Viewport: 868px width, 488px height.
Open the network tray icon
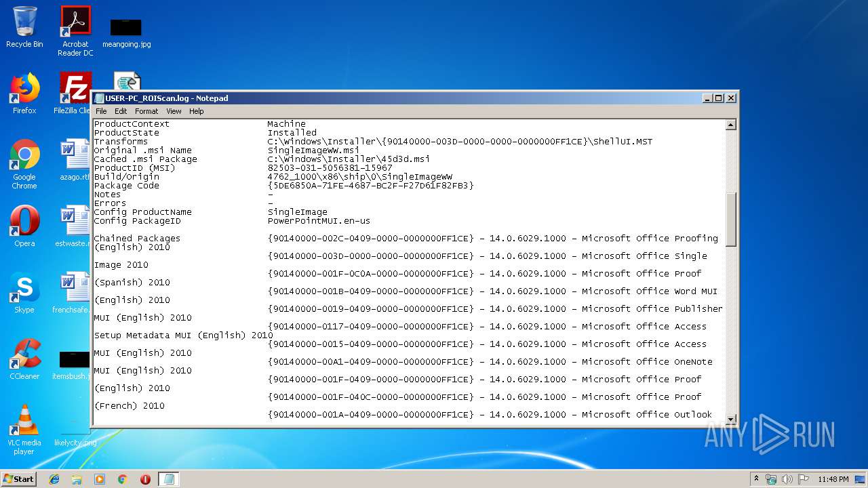coord(771,479)
